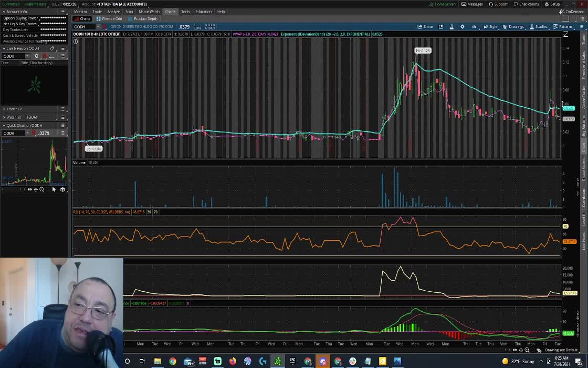Click the Hi: 0.128 price bubble

point(423,50)
